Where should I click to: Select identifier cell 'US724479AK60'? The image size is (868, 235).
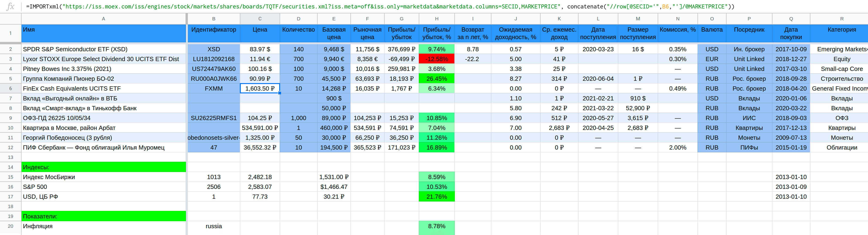(x=214, y=69)
